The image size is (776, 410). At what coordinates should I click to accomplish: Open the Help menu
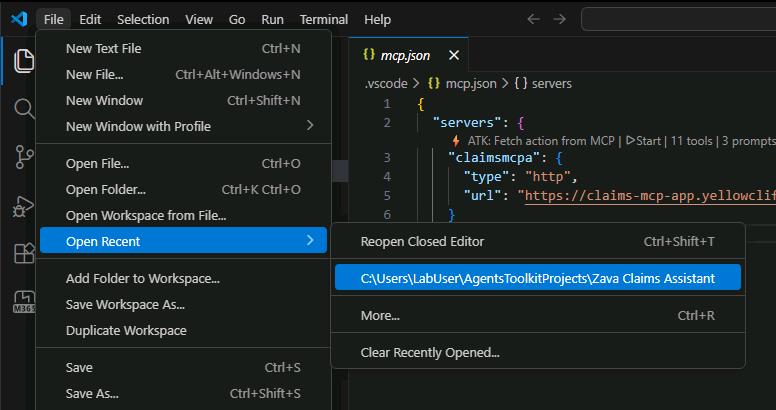[x=378, y=19]
